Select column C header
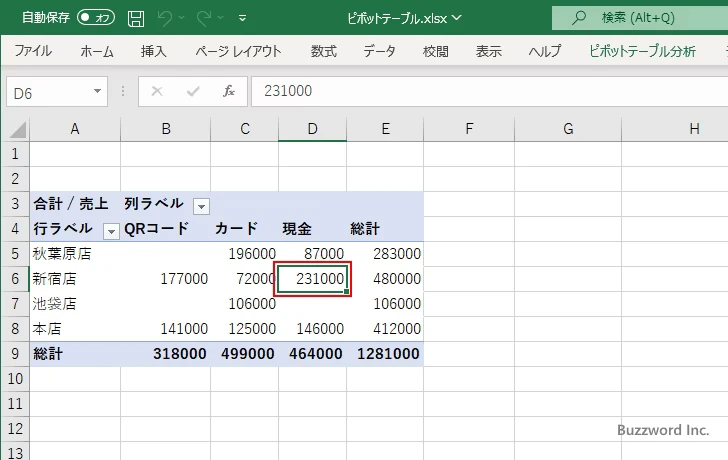The width and height of the screenshot is (728, 460). pyautogui.click(x=245, y=129)
